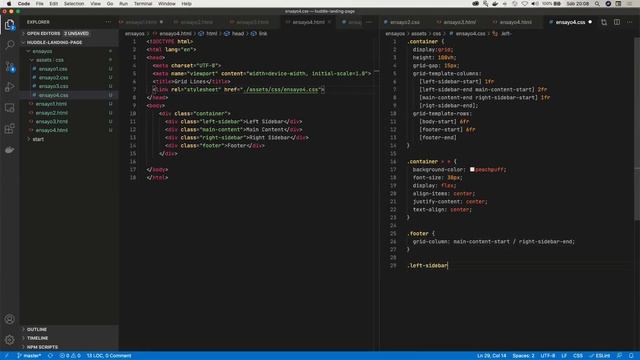Open errors and warnings count in status bar
The height and width of the screenshot is (360, 640).
coord(70,356)
